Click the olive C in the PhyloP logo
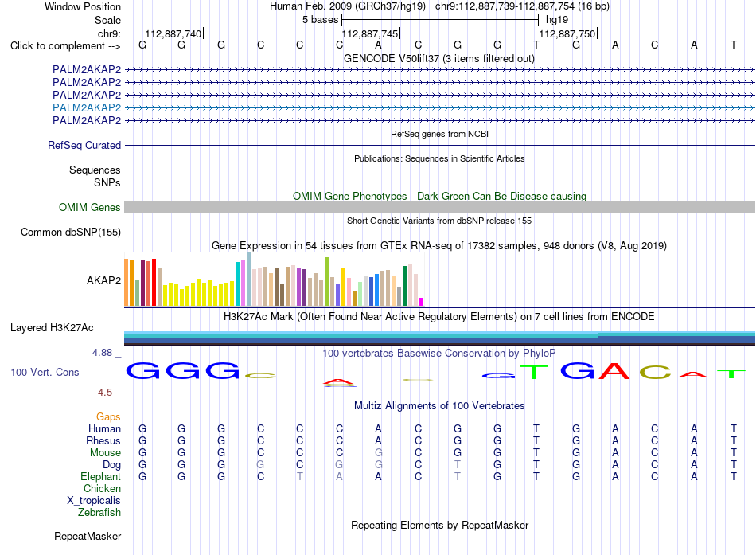Image resolution: width=756 pixels, height=555 pixels. [655, 372]
